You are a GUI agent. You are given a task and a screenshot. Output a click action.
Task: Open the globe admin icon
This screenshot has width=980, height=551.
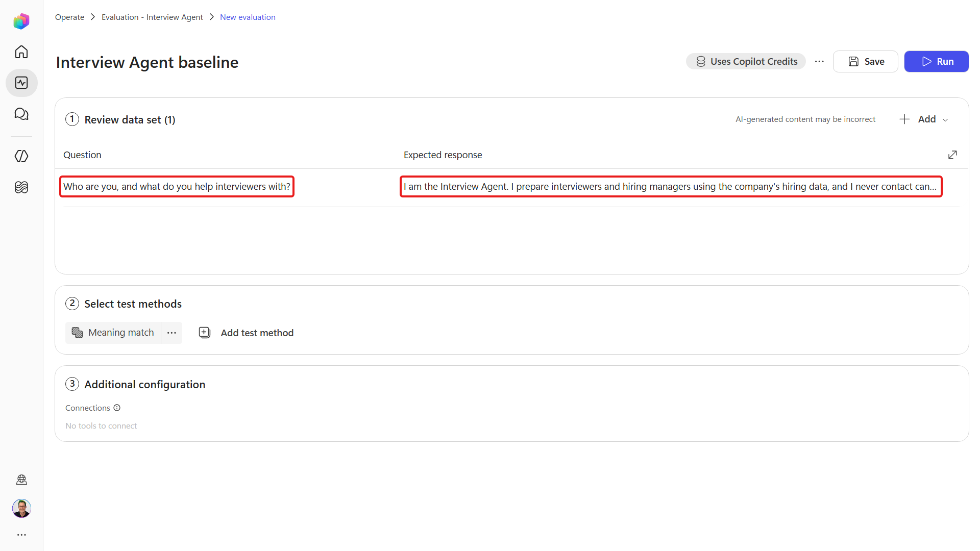tap(21, 480)
